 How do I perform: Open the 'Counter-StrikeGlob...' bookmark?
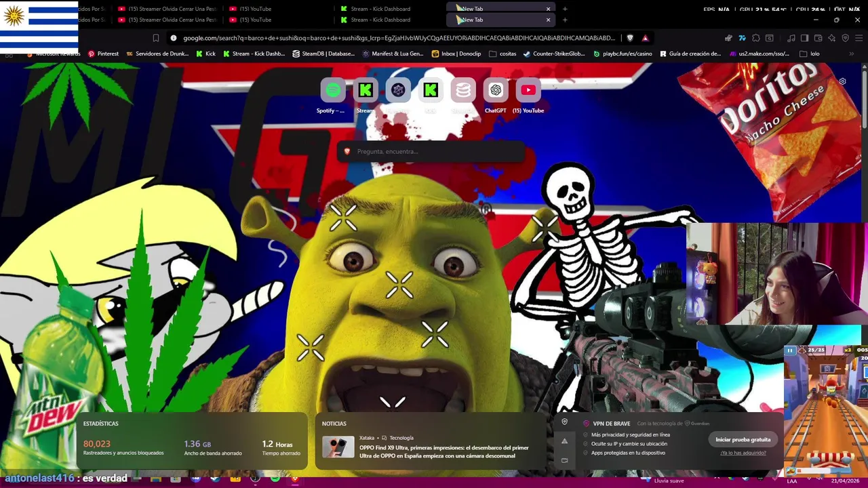coord(554,54)
